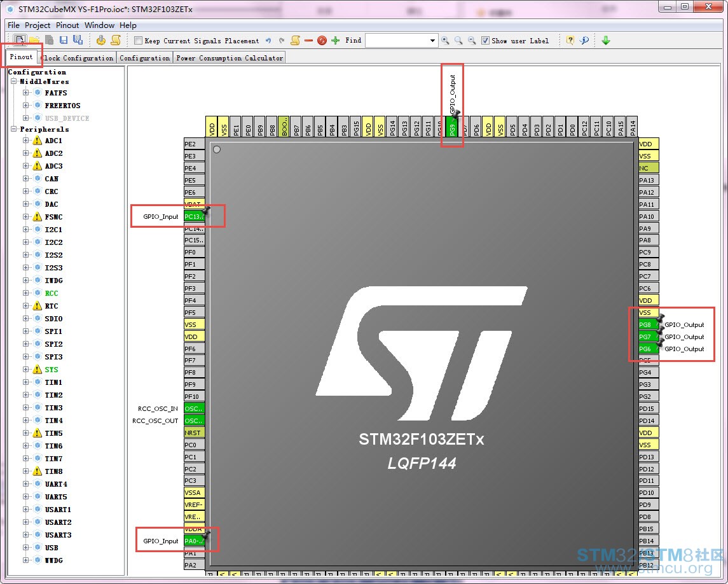Viewport: 728px width, 584px height.
Task: Click the About info icon
Action: 584,41
